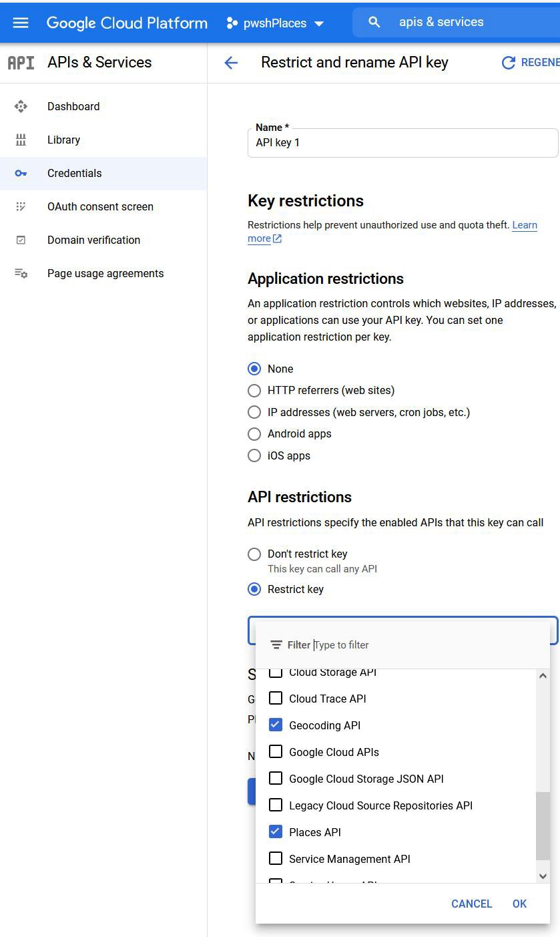Screen dimensions: 560x937
Task: Click the Library icon in the sidebar
Action: pos(21,140)
